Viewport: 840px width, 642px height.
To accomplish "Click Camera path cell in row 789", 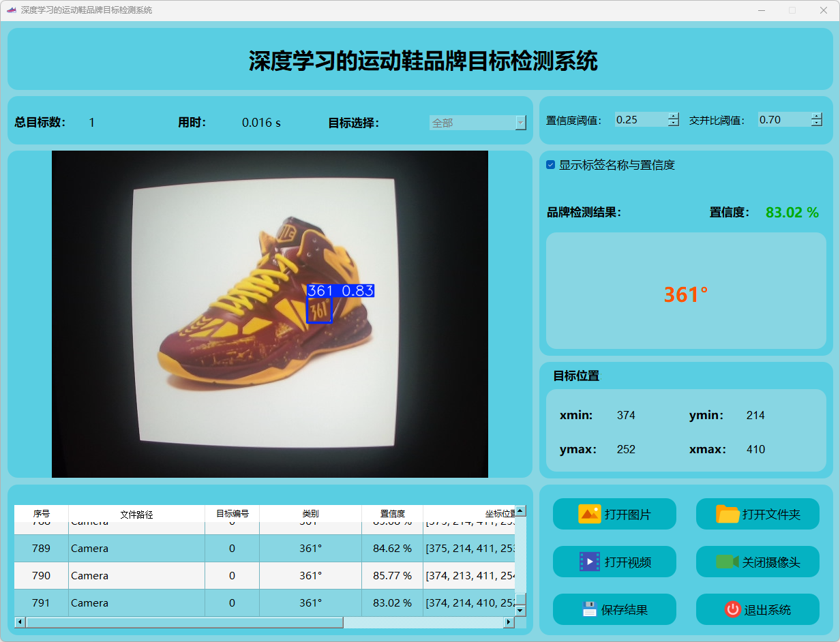I will (136, 549).
